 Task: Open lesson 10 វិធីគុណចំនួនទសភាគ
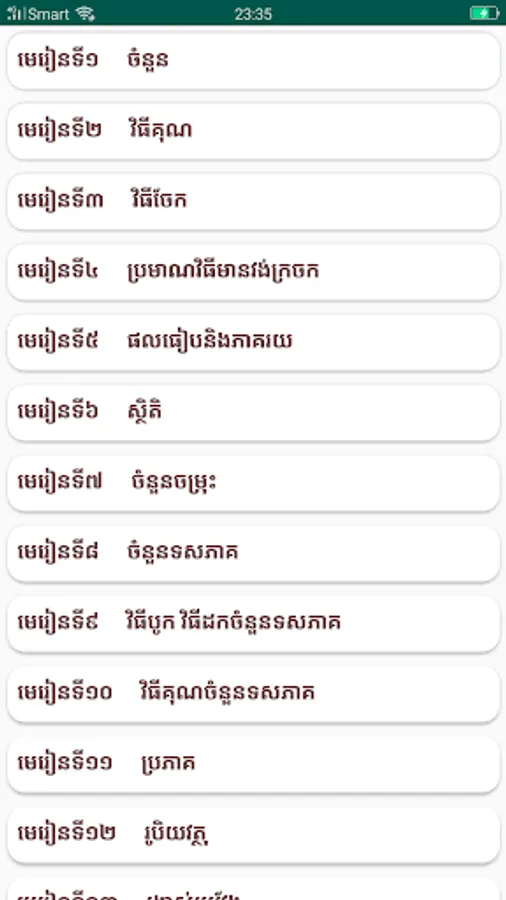(x=253, y=695)
